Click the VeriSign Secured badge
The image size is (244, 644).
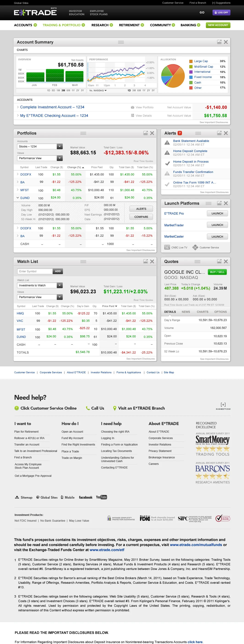click(223, 518)
